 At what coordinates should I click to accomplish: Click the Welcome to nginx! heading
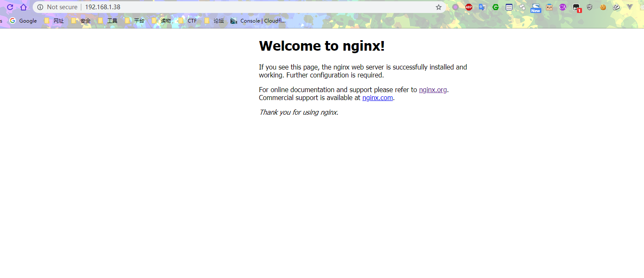coord(322,46)
